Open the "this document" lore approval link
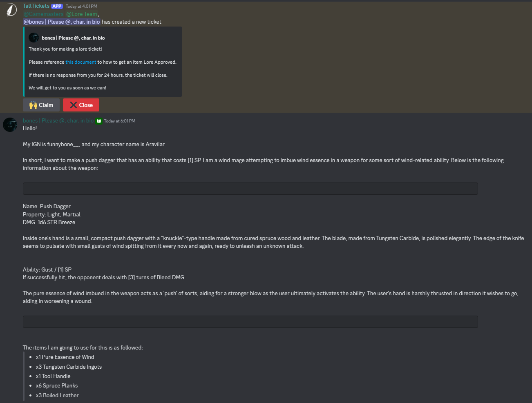Image resolution: width=532 pixels, height=403 pixels. click(x=80, y=62)
